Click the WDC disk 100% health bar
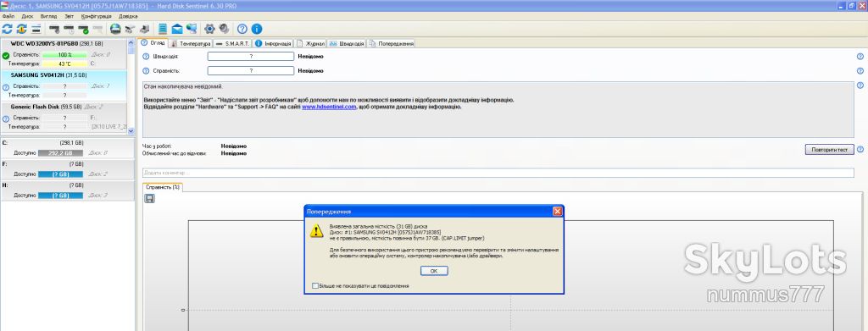This screenshot has height=331, width=868. tap(64, 55)
